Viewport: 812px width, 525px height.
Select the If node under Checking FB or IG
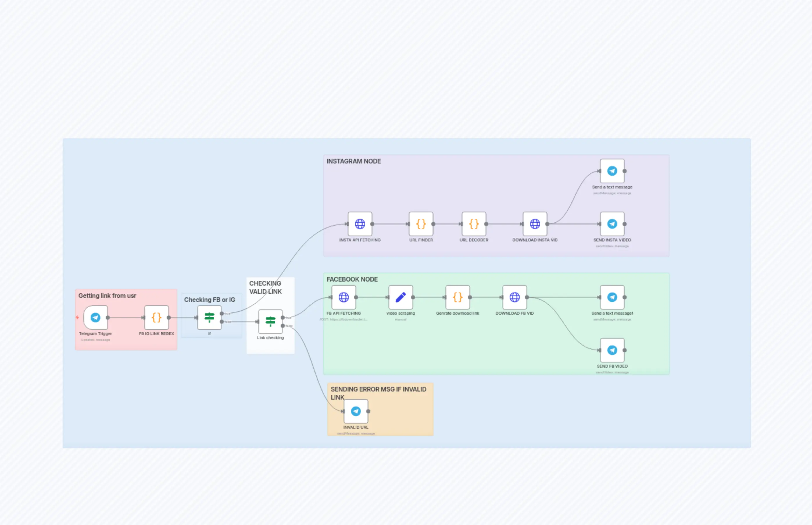209,317
